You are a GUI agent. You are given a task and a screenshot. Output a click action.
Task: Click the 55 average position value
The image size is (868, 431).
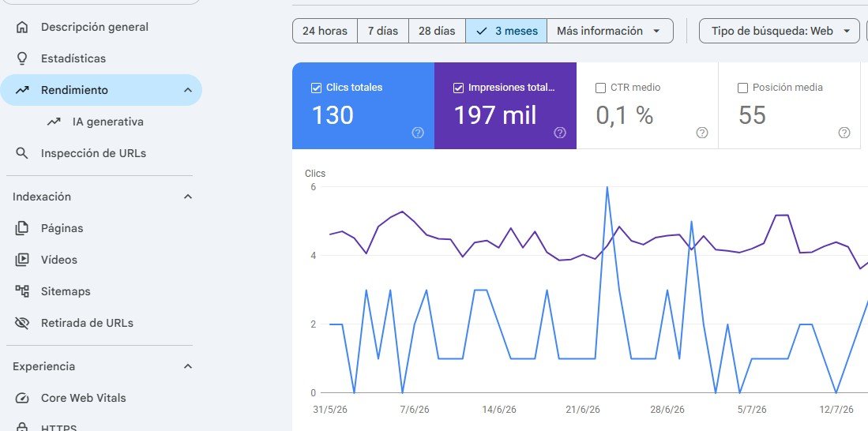coord(753,115)
